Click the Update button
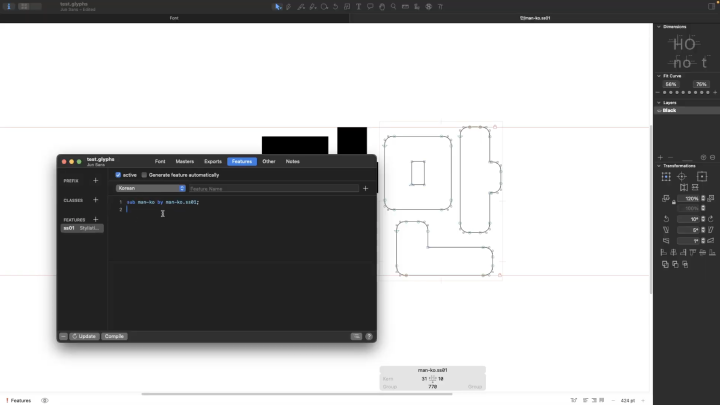 click(x=84, y=337)
